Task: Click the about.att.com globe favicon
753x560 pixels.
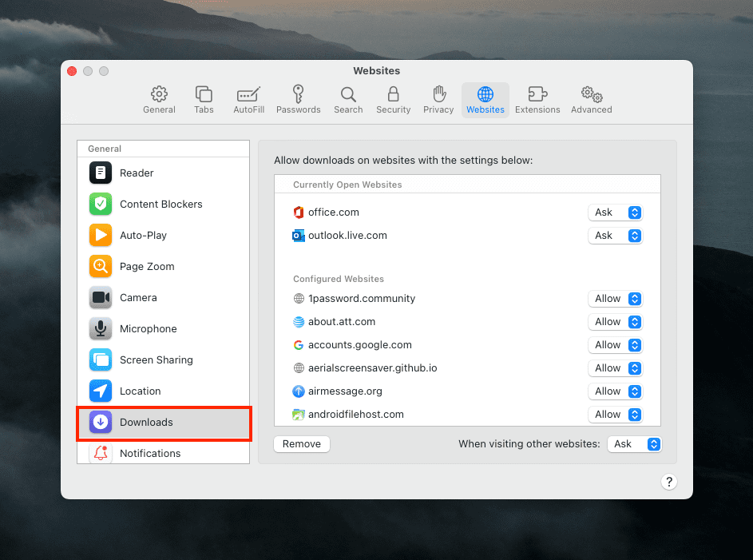Action: click(298, 322)
